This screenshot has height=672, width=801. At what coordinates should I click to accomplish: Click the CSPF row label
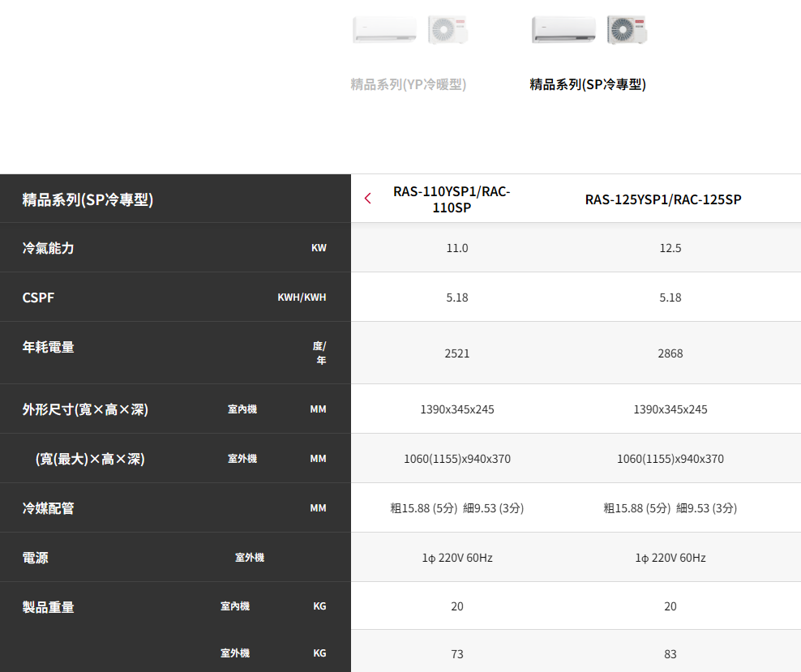(38, 297)
